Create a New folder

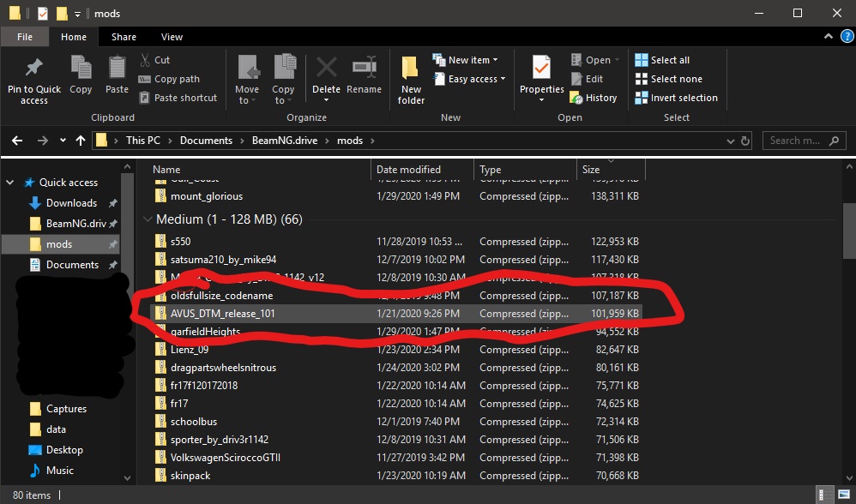tap(411, 80)
